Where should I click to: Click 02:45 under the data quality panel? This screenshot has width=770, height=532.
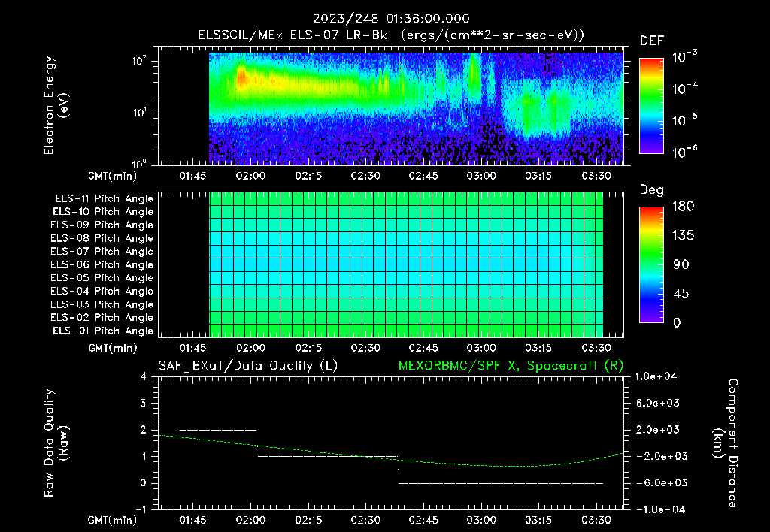[423, 520]
